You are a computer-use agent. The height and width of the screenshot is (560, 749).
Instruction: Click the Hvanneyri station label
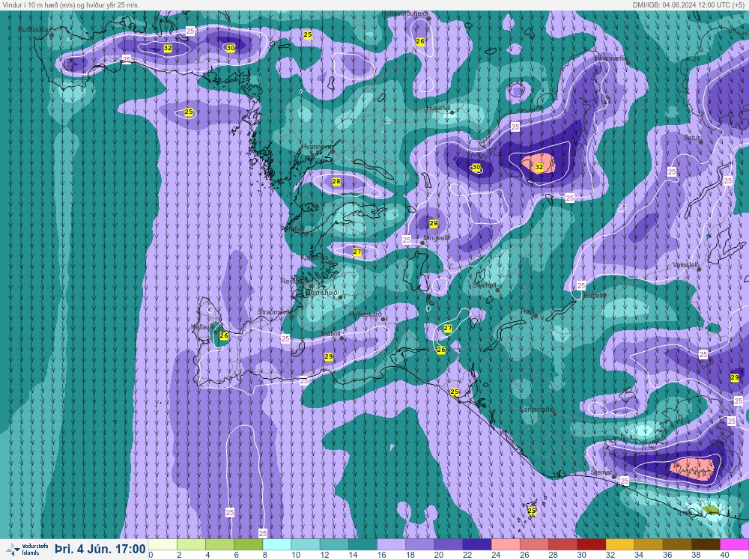(316, 147)
